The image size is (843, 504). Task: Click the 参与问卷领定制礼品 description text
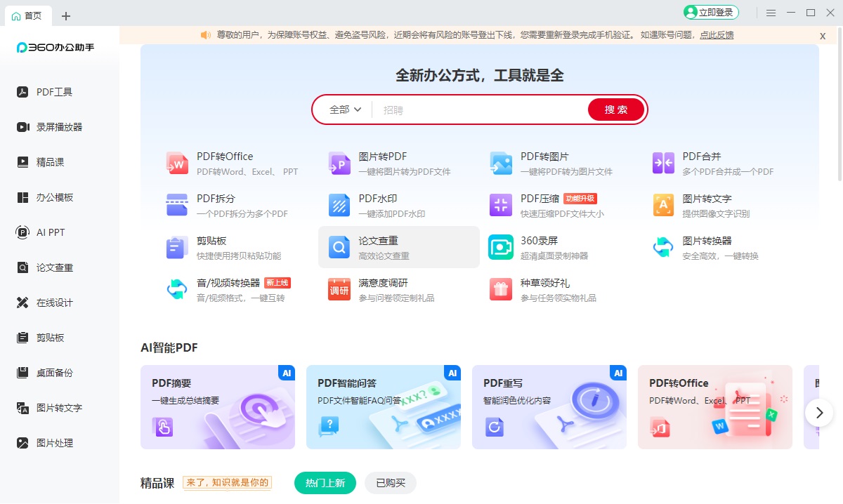(397, 298)
